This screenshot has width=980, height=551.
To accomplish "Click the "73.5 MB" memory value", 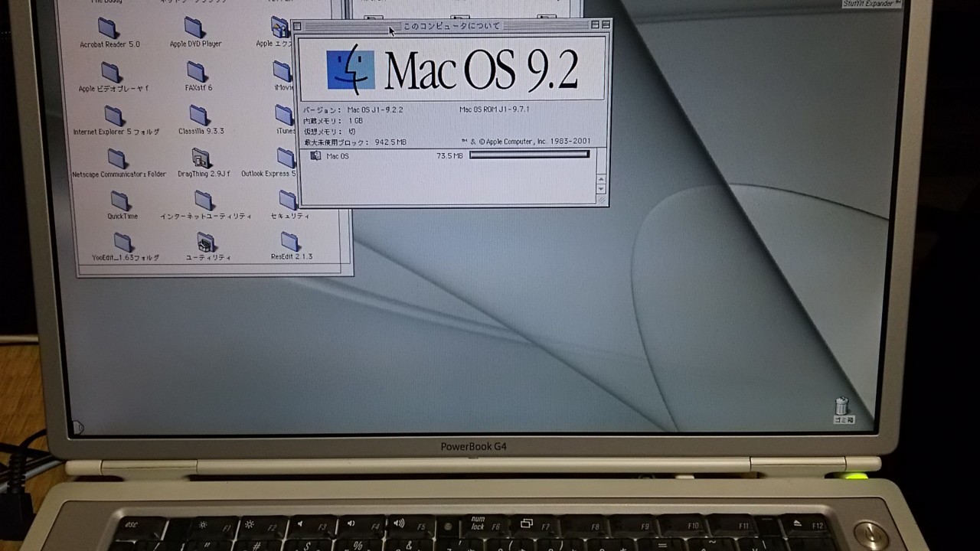I will pyautogui.click(x=449, y=156).
